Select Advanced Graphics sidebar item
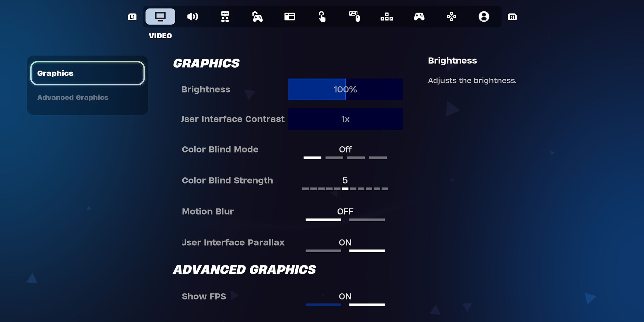The width and height of the screenshot is (644, 322). [73, 97]
